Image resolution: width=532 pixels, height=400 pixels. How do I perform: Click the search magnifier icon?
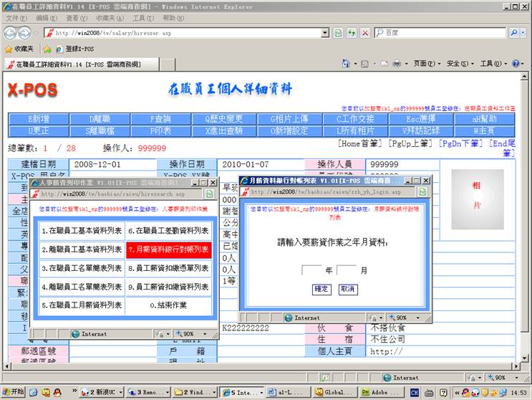click(x=515, y=33)
